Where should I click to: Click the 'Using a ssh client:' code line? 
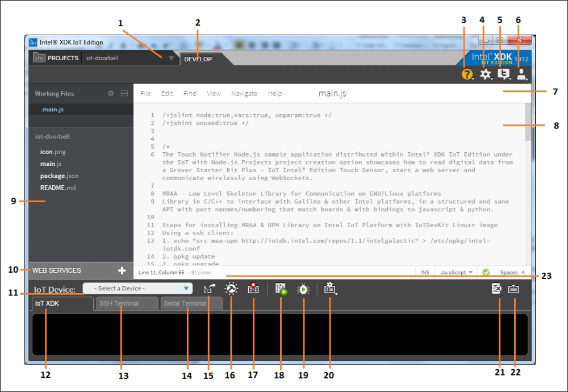point(198,233)
